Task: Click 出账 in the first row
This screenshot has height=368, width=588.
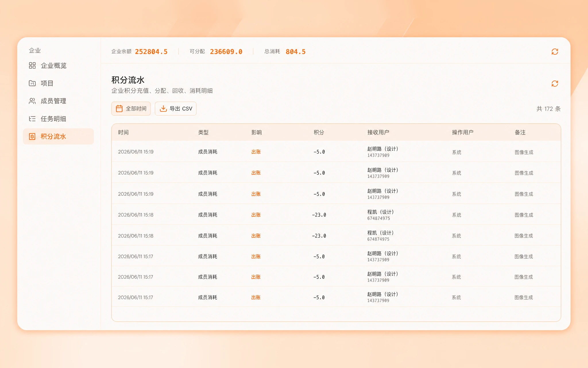Action: 256,152
